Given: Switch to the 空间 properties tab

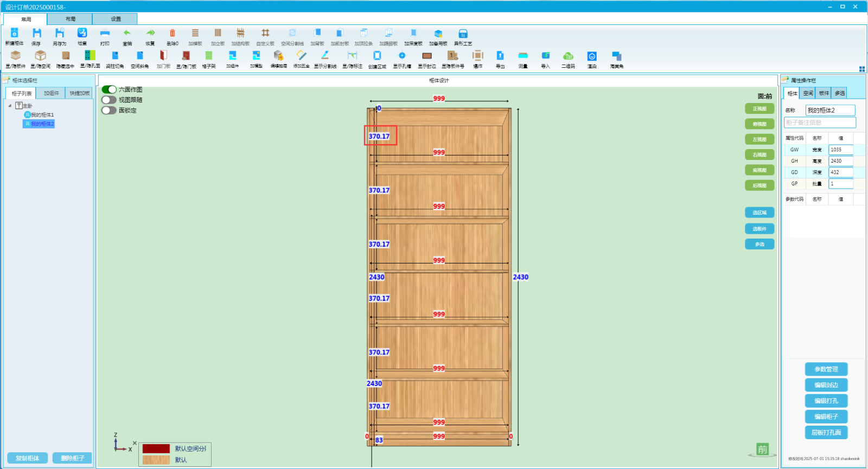Looking at the screenshot, I should click(808, 93).
